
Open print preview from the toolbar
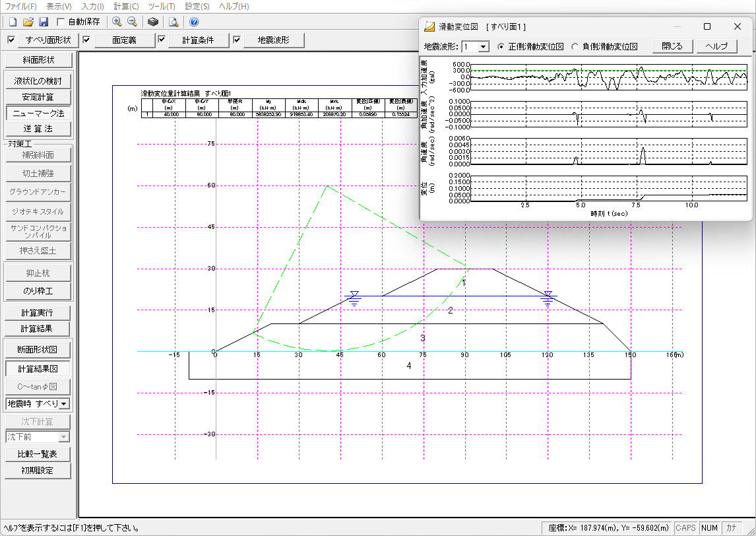tap(173, 22)
